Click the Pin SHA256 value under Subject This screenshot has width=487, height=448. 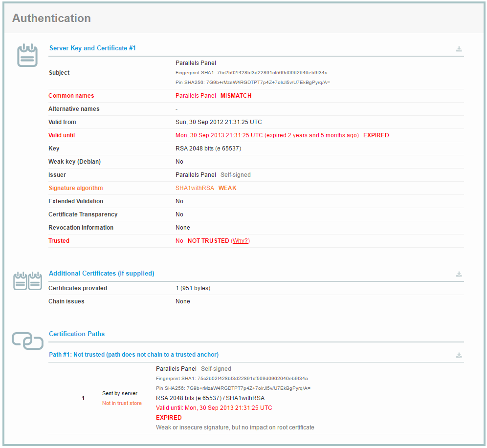click(254, 82)
